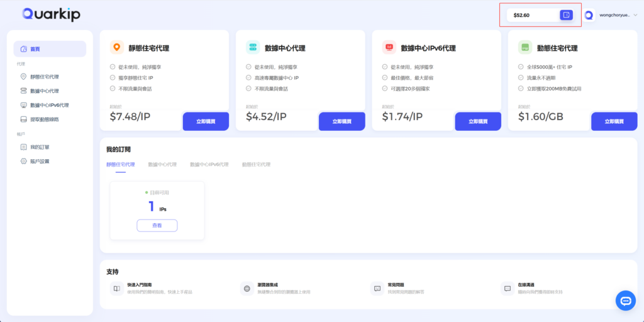Click the teal datacenter card icon
Screen dimensions: 644x322
[253, 47]
